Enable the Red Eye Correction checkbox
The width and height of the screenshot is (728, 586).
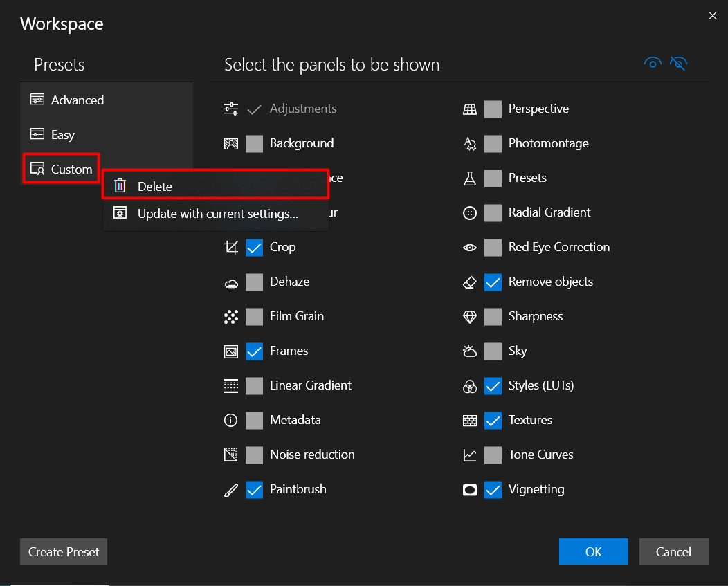tap(493, 248)
